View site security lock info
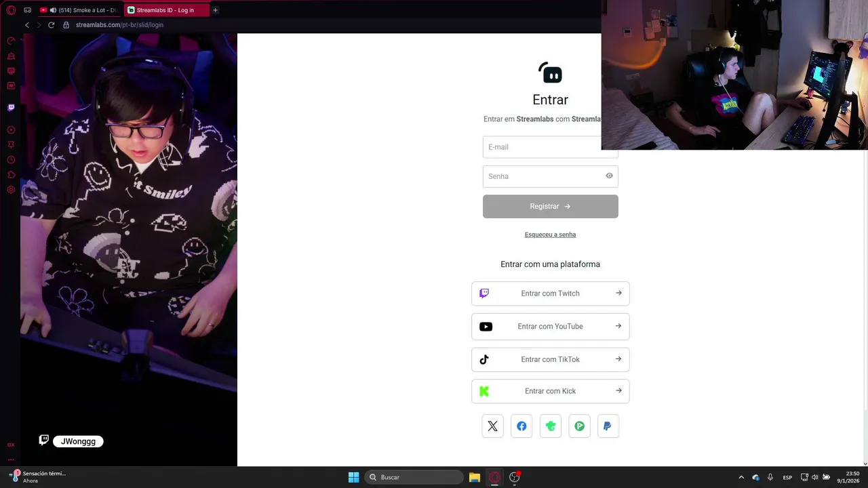The width and height of the screenshot is (868, 488). point(66,25)
